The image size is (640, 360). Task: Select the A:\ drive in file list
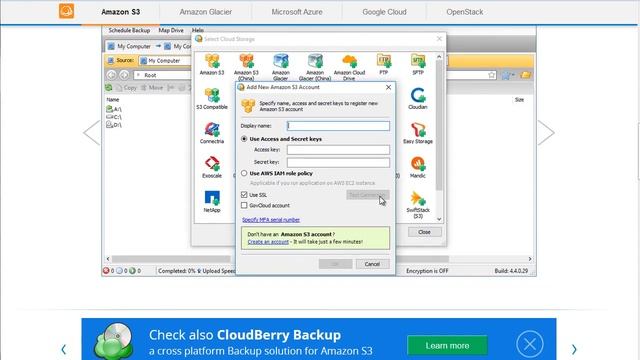pyautogui.click(x=114, y=109)
